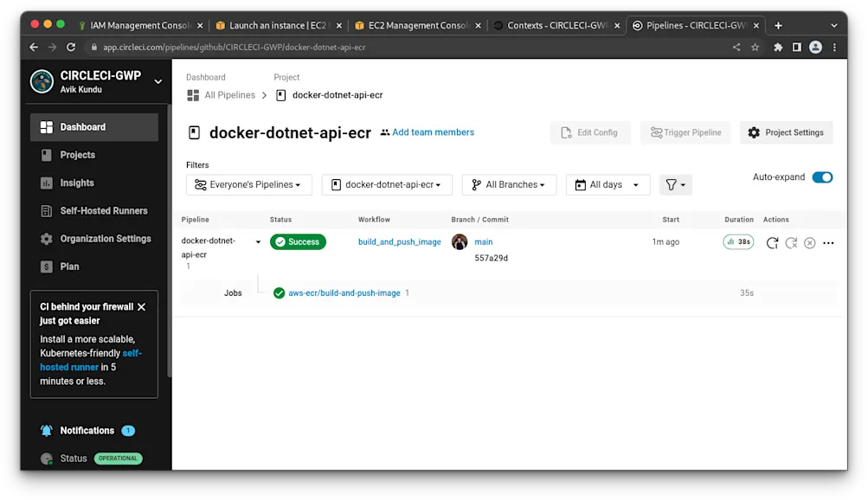
Task: Click the commit author avatar
Action: [460, 241]
